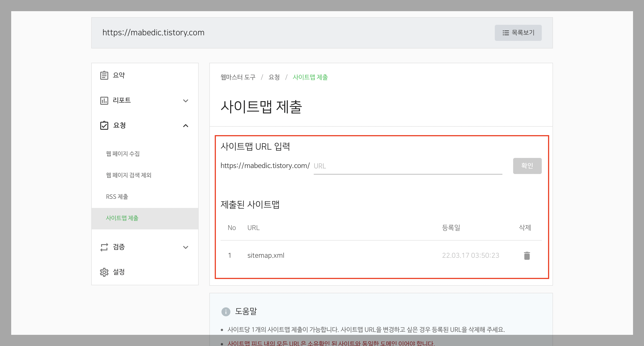Viewport: 644px width, 346px height.
Task: Open 웹 페이지 수집 menu item
Action: click(123, 154)
